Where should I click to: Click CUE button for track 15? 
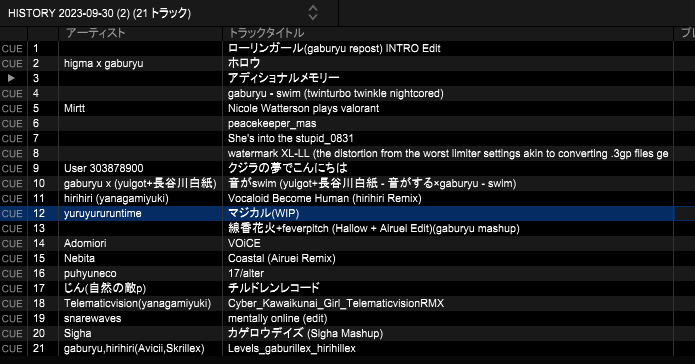pyautogui.click(x=12, y=258)
